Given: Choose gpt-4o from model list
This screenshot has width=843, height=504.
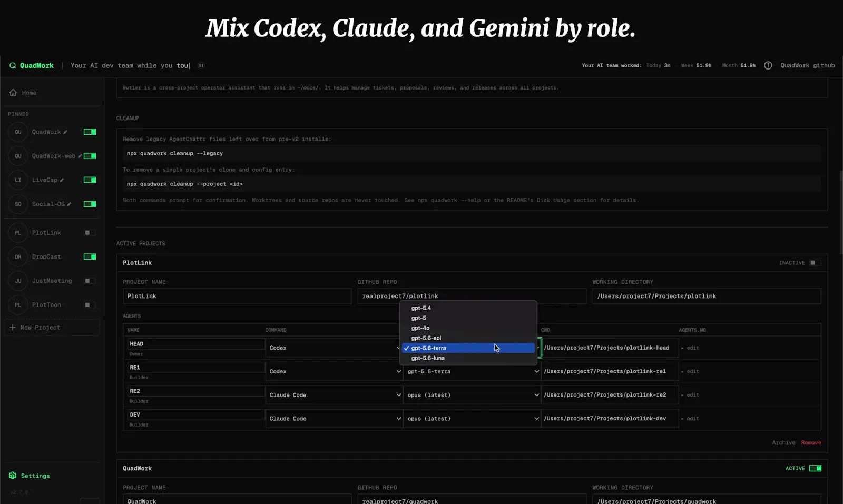Looking at the screenshot, I should tap(468, 328).
